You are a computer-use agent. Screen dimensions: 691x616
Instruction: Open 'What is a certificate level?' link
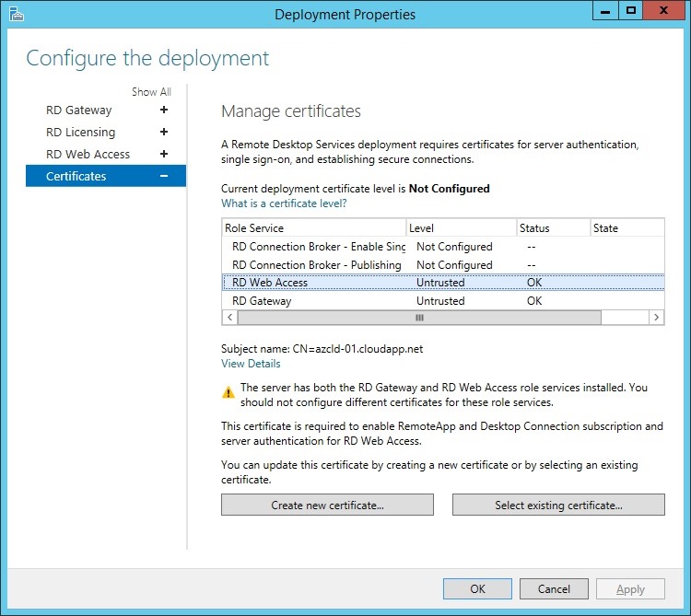tap(284, 203)
